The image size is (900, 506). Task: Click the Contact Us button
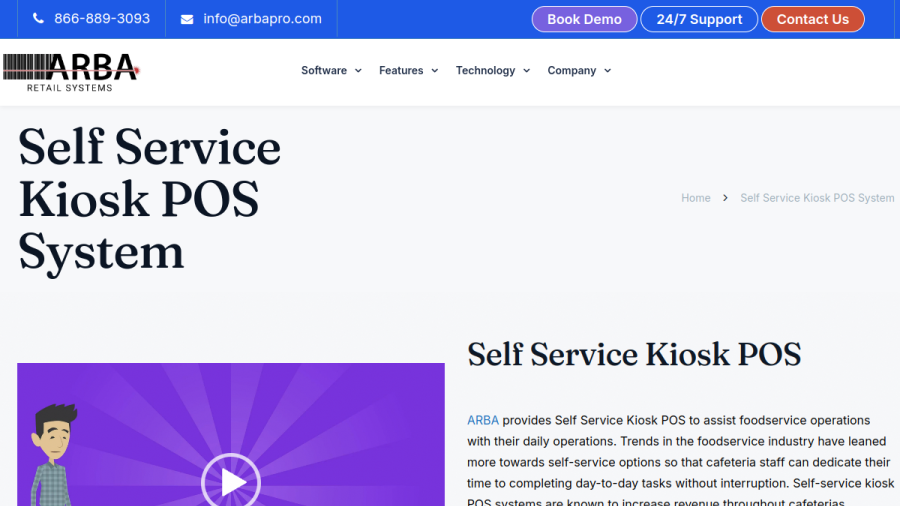point(813,19)
